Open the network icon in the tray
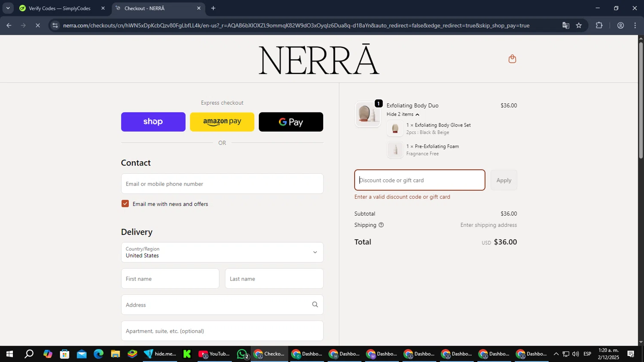Viewport: 644px width, 362px height. tap(566, 354)
